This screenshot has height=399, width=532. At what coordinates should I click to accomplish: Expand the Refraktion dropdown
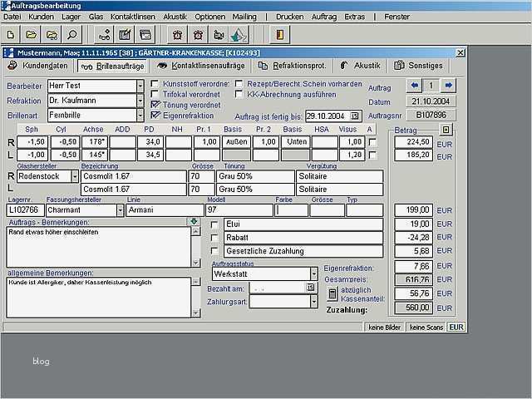coord(140,101)
